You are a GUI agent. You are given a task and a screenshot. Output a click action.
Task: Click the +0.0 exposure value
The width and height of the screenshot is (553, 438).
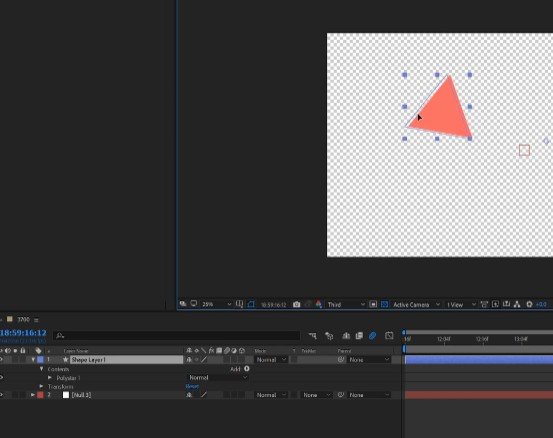541,304
